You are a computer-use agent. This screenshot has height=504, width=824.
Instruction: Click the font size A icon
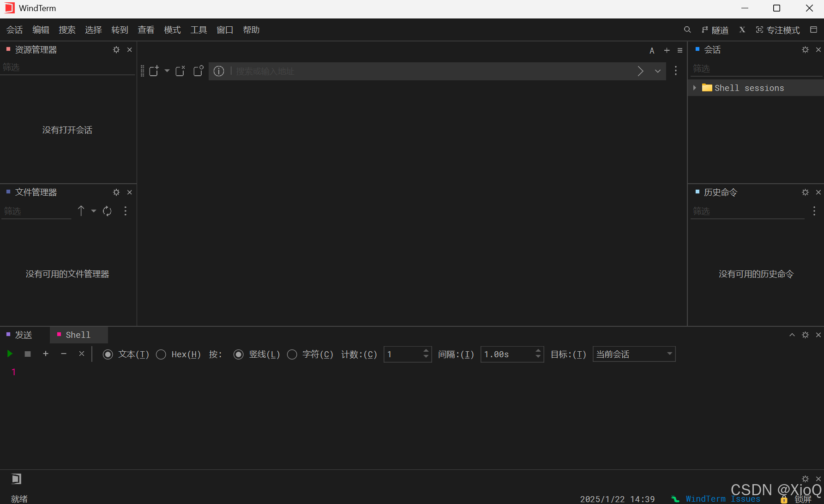pyautogui.click(x=652, y=51)
